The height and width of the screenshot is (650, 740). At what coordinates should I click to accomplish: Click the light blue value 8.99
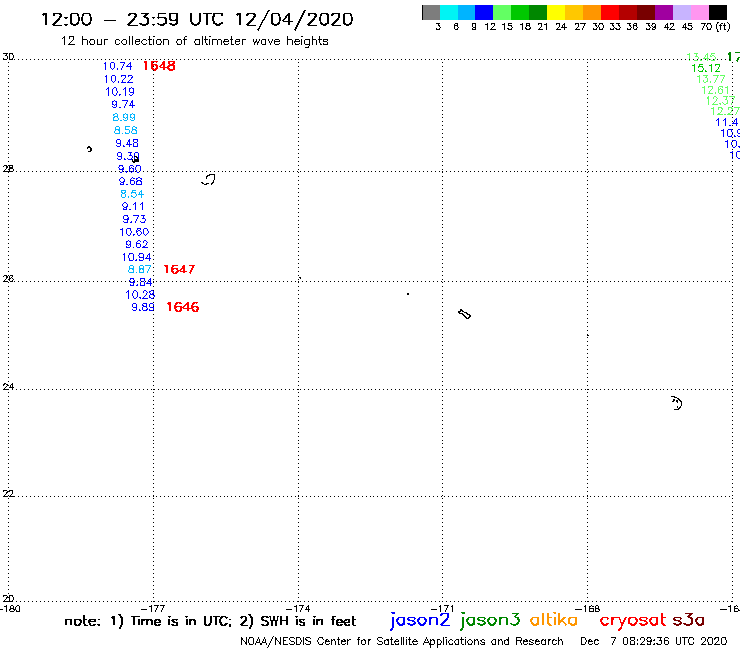click(x=124, y=118)
